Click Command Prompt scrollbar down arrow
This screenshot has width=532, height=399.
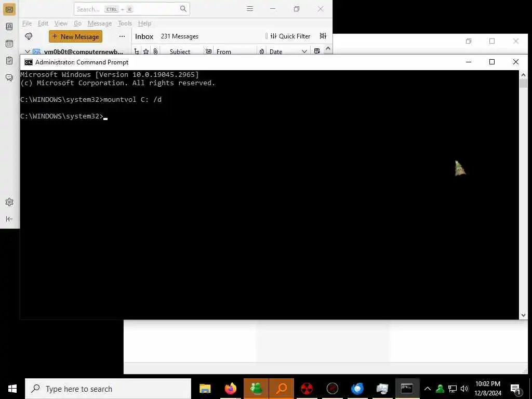click(523, 315)
